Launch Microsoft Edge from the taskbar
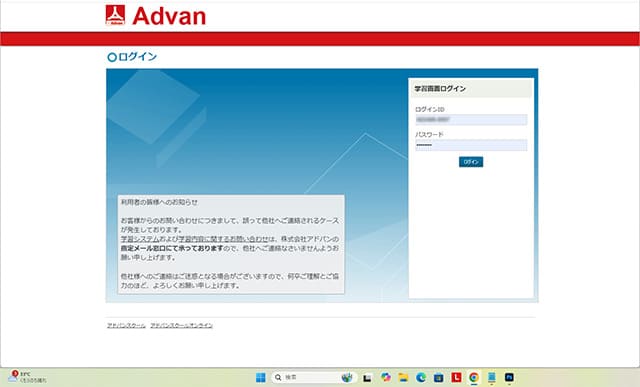 (421, 378)
